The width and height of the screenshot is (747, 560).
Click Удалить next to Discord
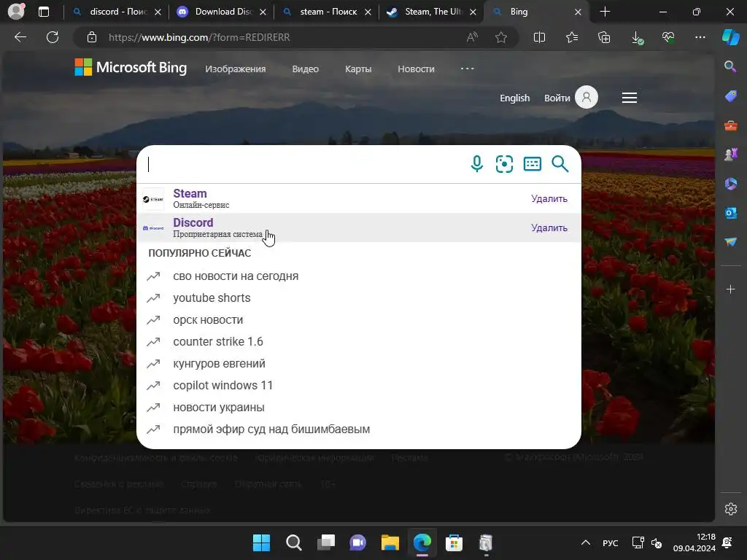pyautogui.click(x=549, y=227)
